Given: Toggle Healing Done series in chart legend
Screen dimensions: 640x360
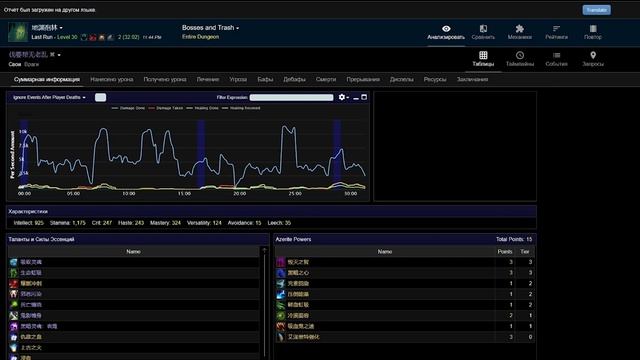Looking at the screenshot, I should pyautogui.click(x=202, y=108).
